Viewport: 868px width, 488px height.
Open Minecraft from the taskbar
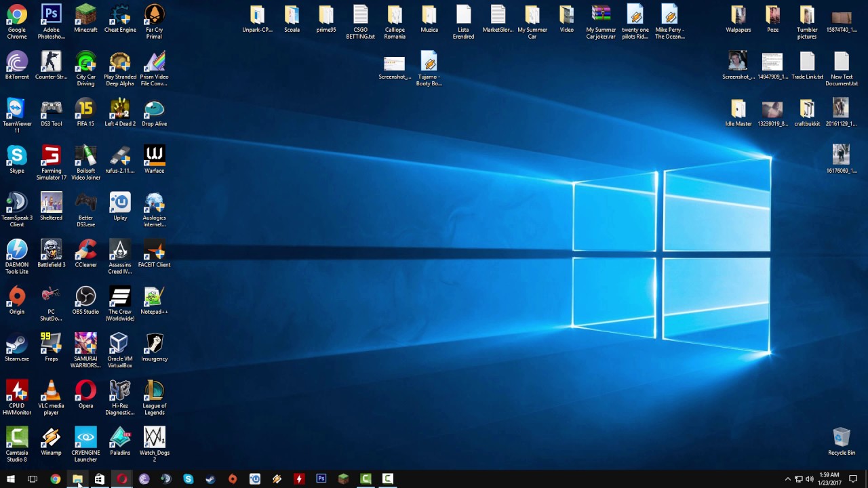[342, 479]
